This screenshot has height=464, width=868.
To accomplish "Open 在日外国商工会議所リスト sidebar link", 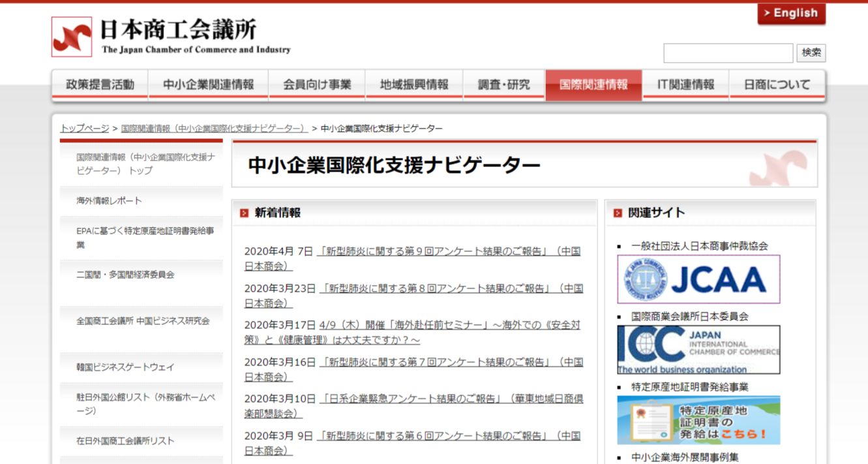I will (125, 441).
